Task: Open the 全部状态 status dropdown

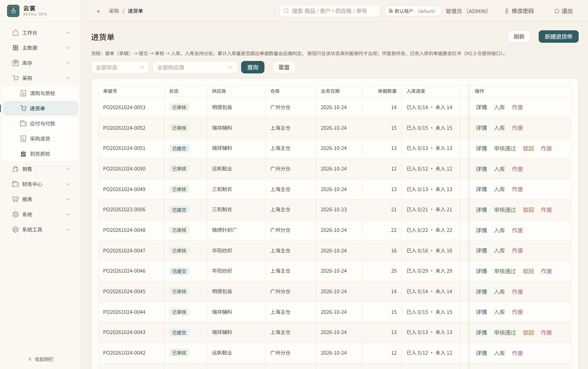Action: 120,67
